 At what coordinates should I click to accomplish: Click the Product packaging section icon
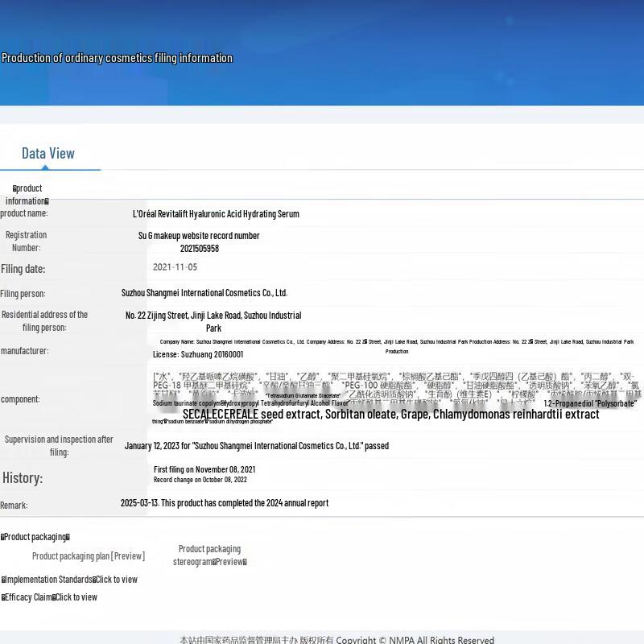point(3,537)
